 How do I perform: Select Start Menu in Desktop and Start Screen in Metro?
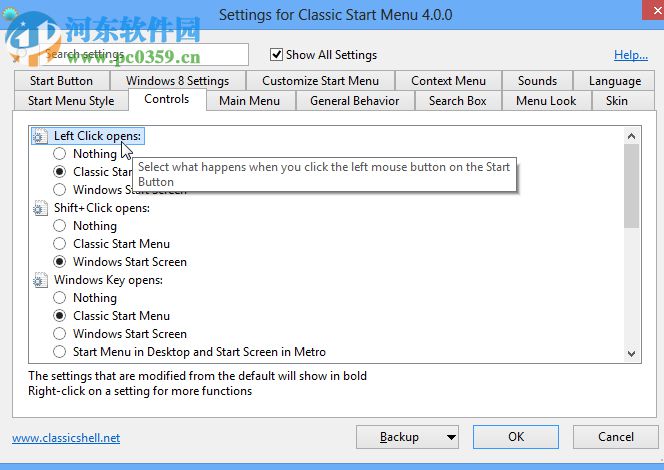click(59, 352)
